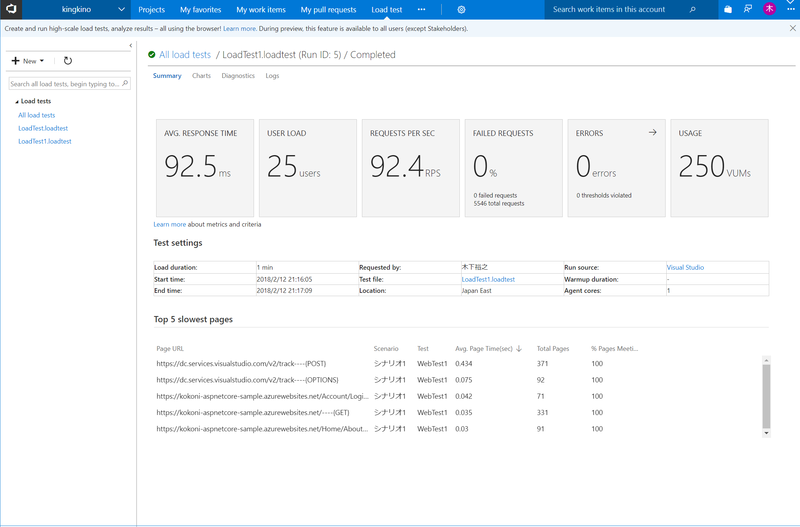Click the work item search magnifier

pos(692,10)
